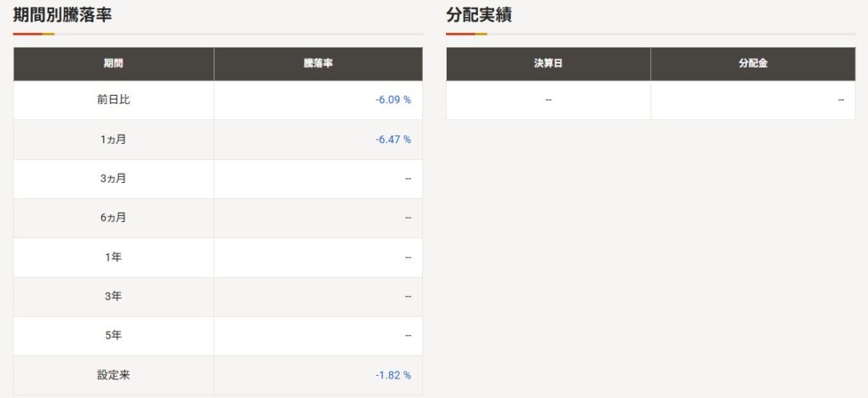Viewport: 868px width, 398px height.
Task: Click the 騰落率 dash cell for 3ヵ月
Action: coord(408,179)
